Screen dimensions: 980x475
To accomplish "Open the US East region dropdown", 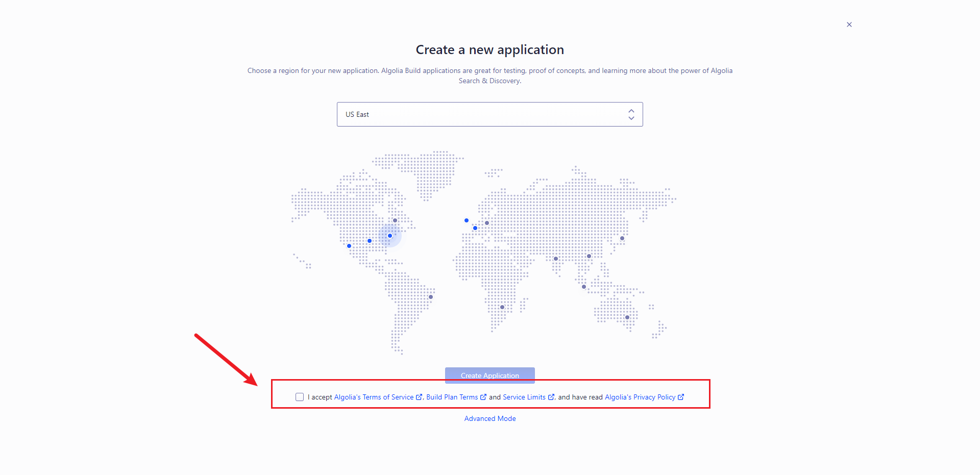I will pyautogui.click(x=489, y=114).
